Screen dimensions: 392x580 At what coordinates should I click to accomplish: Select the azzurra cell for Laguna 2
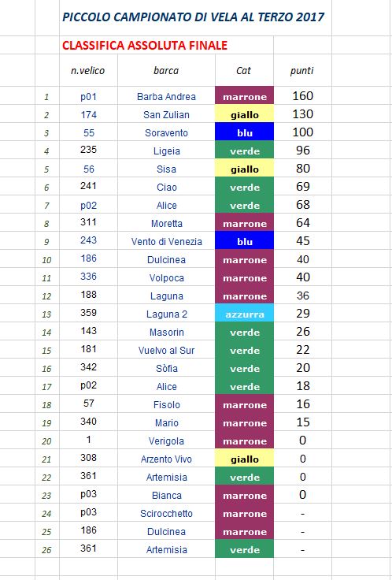pos(244,313)
